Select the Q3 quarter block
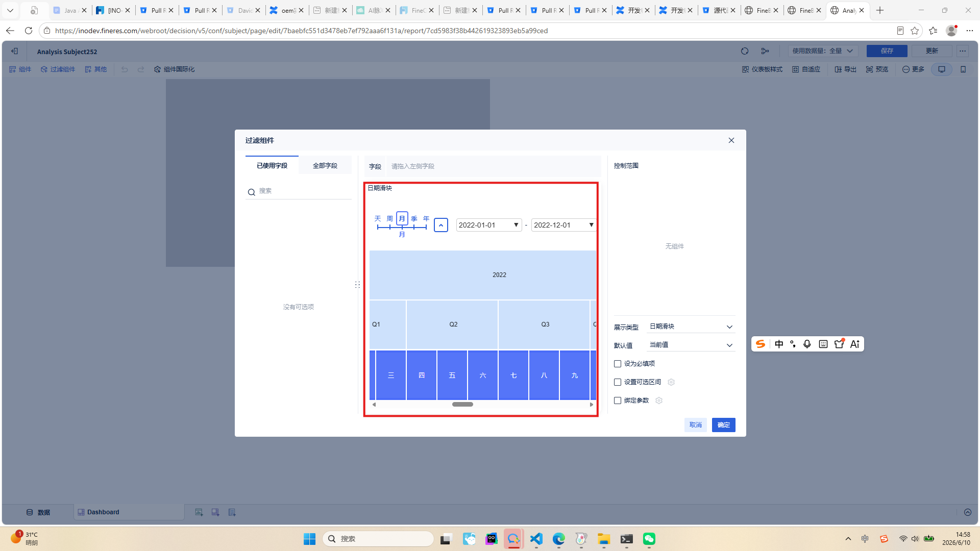This screenshot has height=551, width=980. pyautogui.click(x=544, y=324)
